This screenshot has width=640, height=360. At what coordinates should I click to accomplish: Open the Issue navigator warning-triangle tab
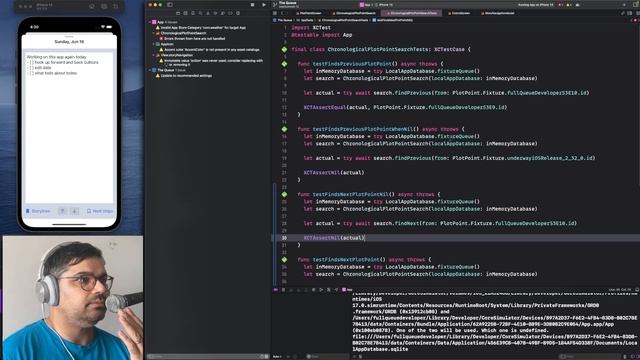pyautogui.click(x=208, y=13)
